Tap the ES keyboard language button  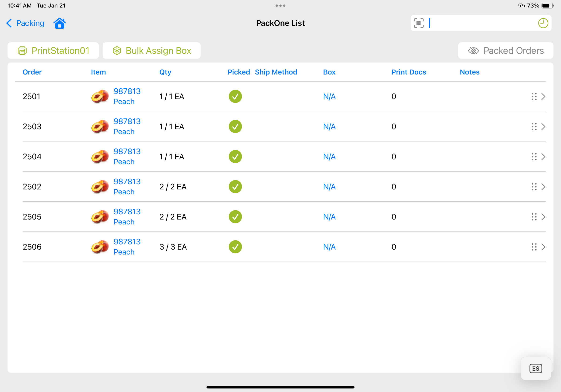[535, 368]
